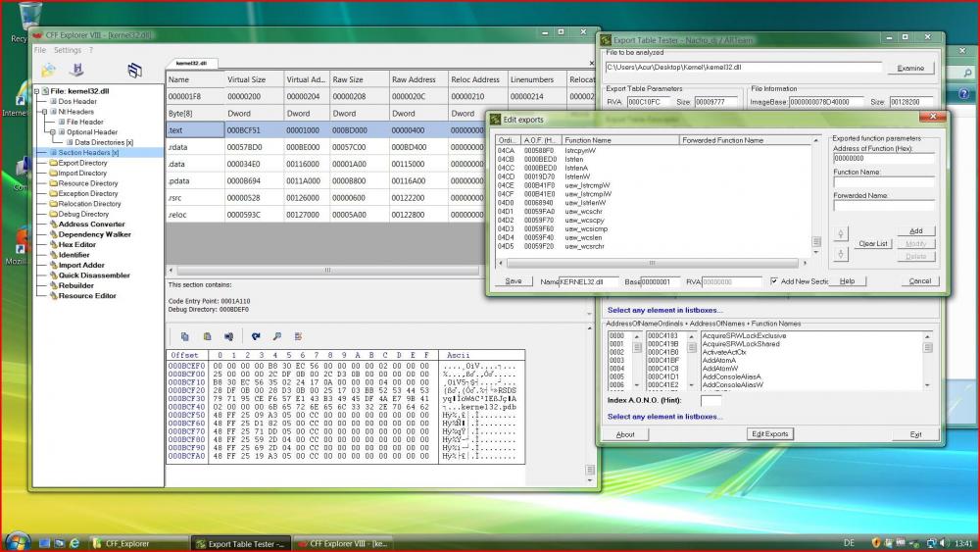Collapse the File: kernel32.dll root node
The height and width of the screenshot is (552, 980).
tap(37, 91)
